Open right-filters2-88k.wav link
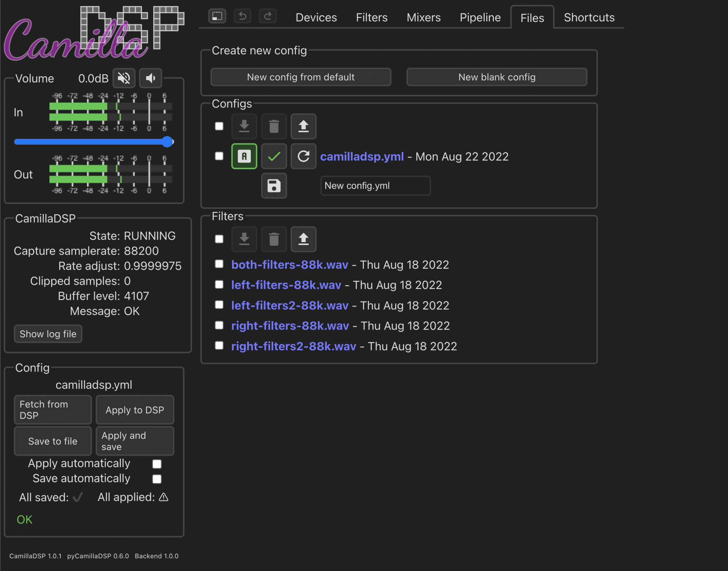The width and height of the screenshot is (728, 571). 294,346
